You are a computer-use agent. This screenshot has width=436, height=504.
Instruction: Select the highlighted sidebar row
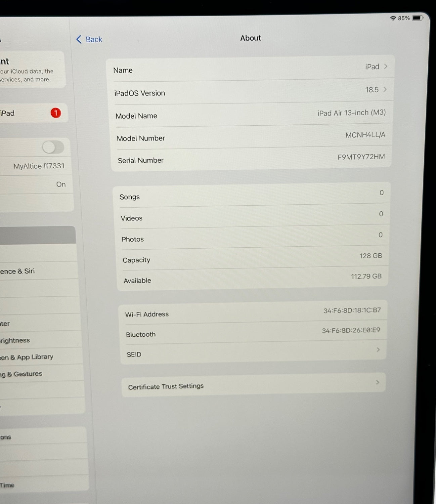point(38,235)
